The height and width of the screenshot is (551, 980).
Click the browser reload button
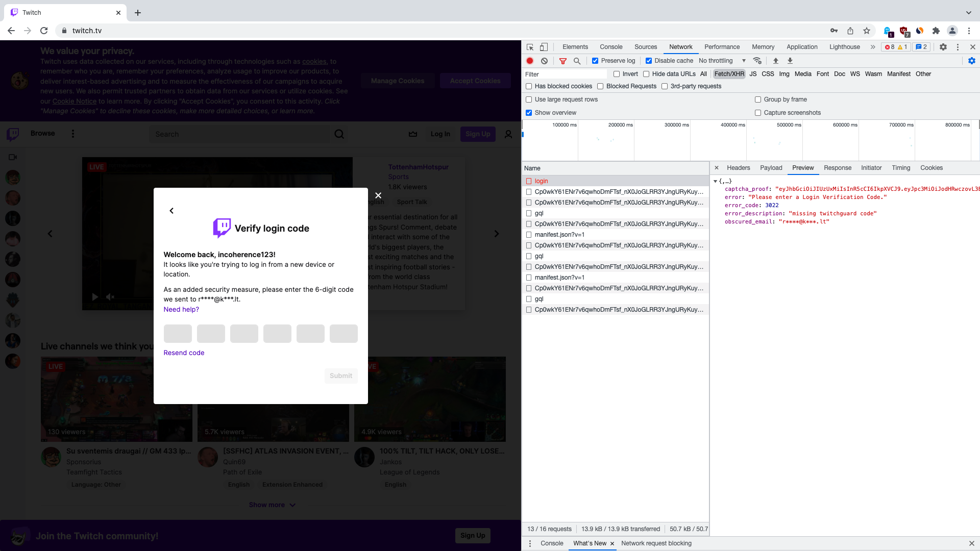[x=44, y=31]
